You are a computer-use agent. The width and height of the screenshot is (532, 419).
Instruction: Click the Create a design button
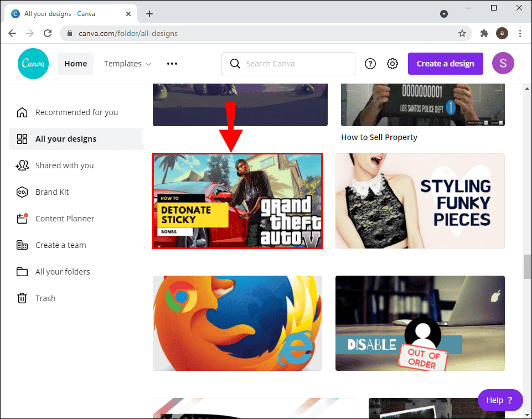(445, 63)
